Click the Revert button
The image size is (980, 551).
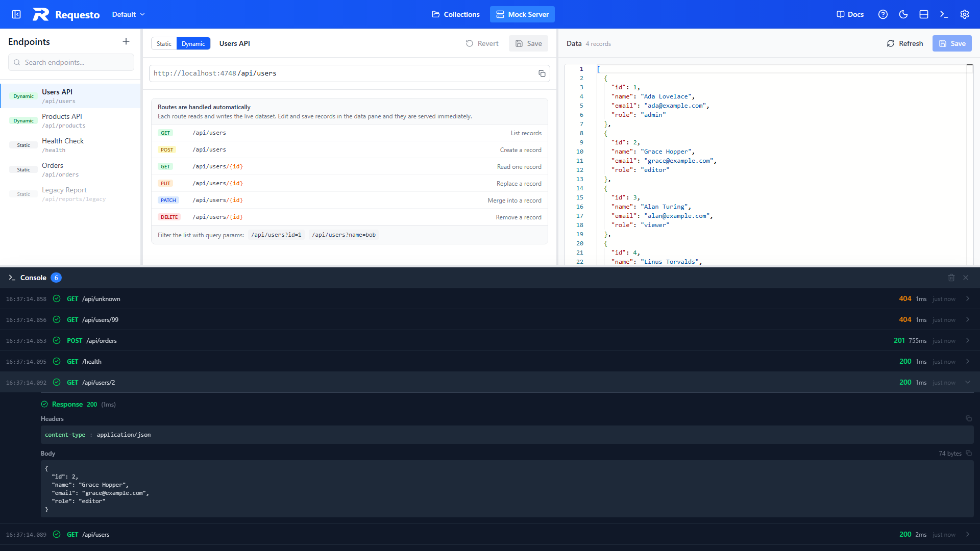click(x=482, y=43)
